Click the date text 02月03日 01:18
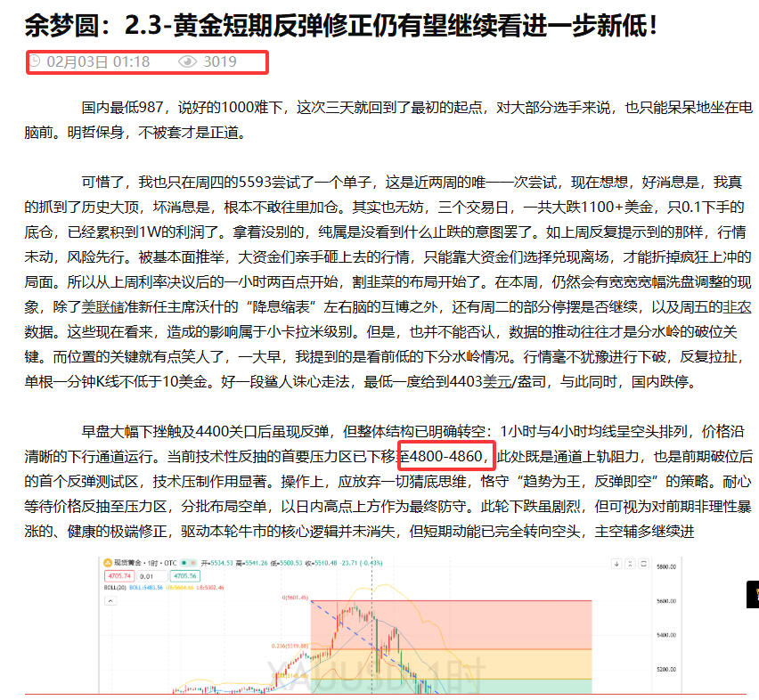Image resolution: width=759 pixels, height=700 pixels. 98,61
